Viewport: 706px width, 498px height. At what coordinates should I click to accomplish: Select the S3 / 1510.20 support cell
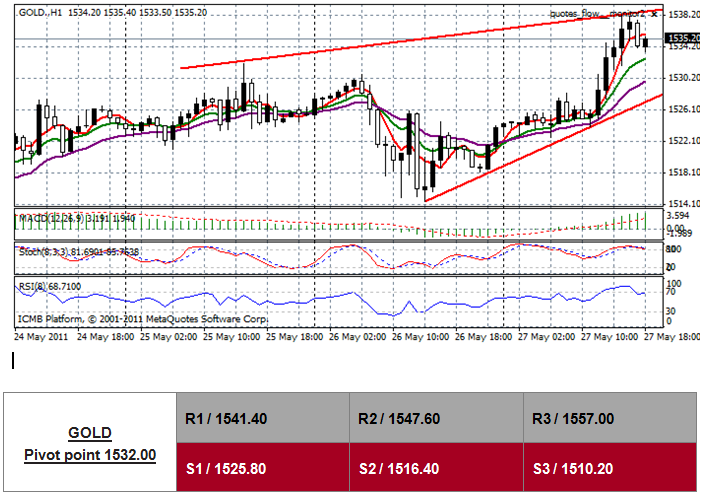[610, 467]
